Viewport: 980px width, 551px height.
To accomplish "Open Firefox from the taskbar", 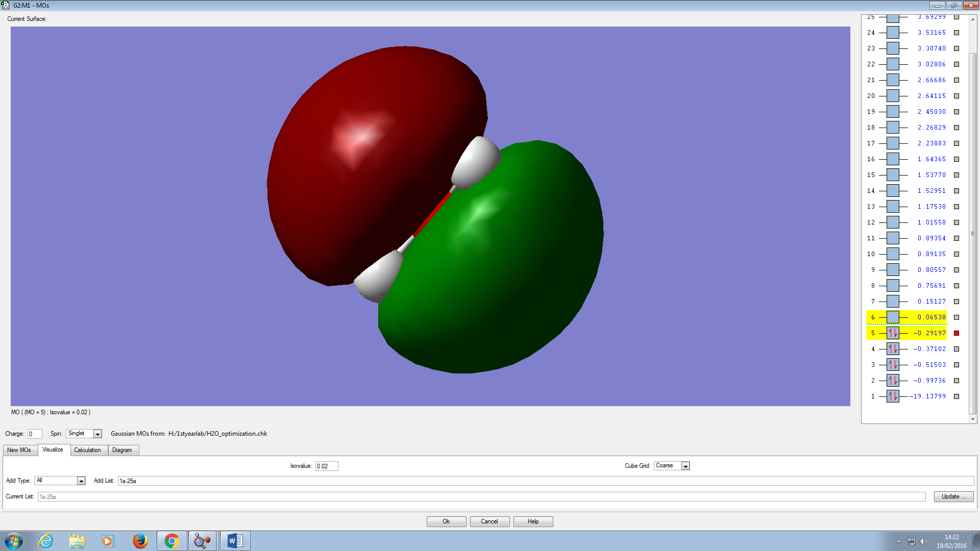I will click(x=140, y=541).
